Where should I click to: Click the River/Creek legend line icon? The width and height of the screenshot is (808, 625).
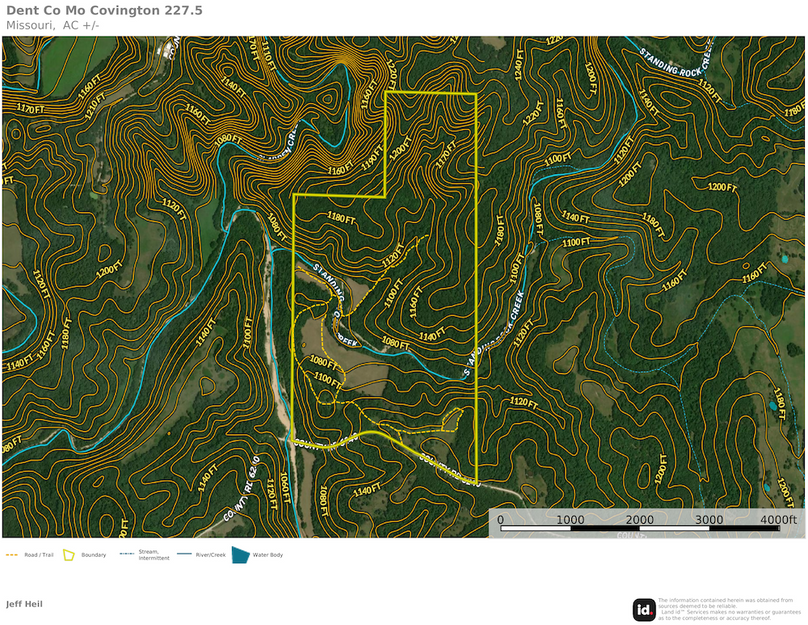185,554
